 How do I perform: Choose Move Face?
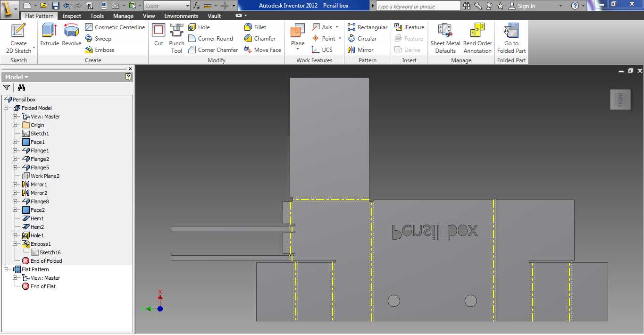click(x=262, y=50)
